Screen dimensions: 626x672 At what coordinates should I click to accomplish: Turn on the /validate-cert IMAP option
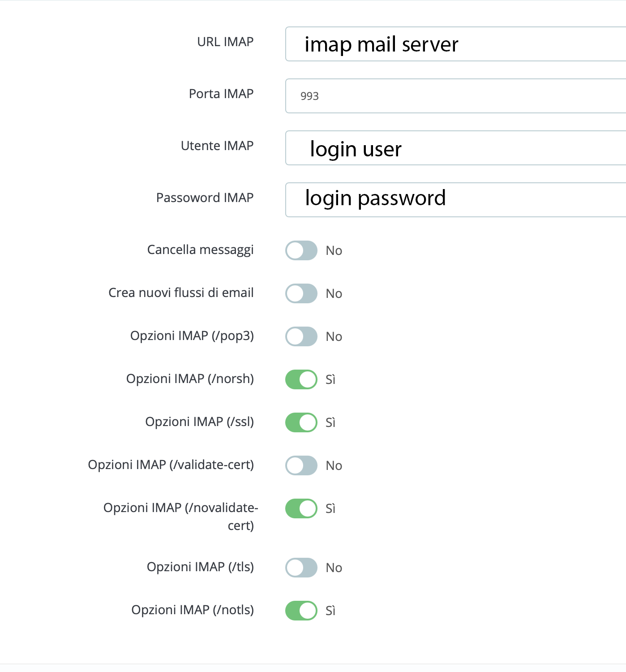(x=301, y=465)
